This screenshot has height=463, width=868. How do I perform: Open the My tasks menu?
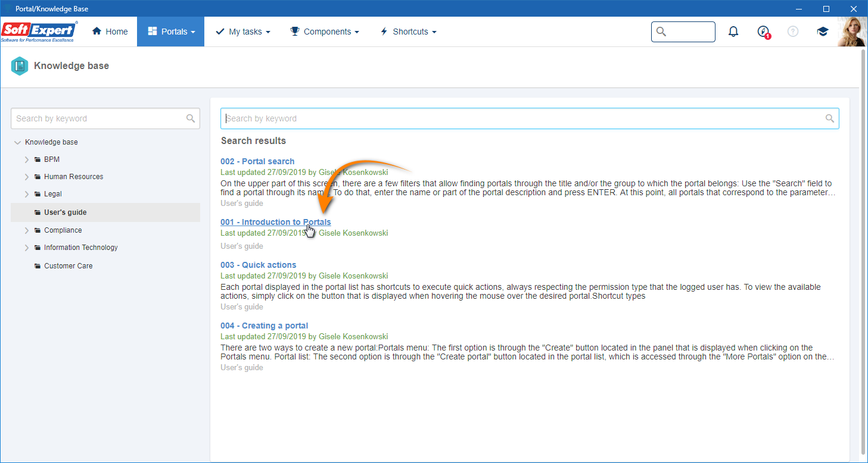242,32
